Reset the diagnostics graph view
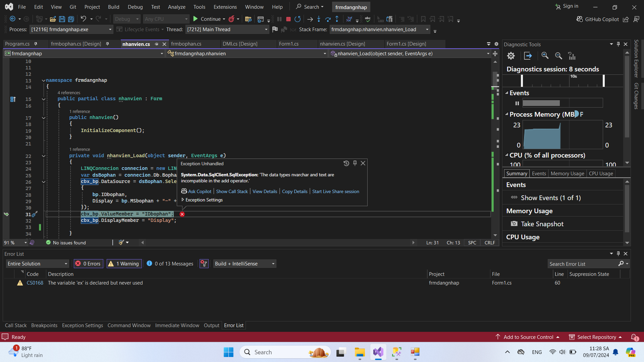644x362 pixels. click(572, 56)
